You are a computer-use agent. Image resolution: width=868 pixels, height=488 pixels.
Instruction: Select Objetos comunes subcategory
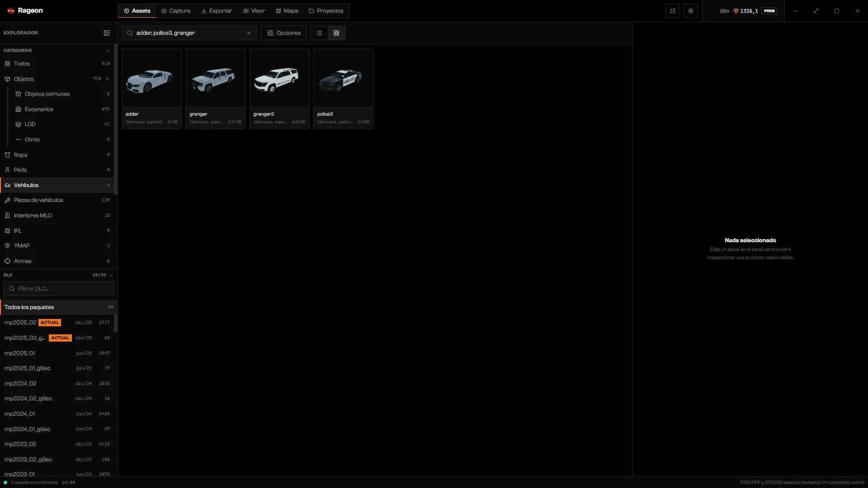pyautogui.click(x=62, y=94)
